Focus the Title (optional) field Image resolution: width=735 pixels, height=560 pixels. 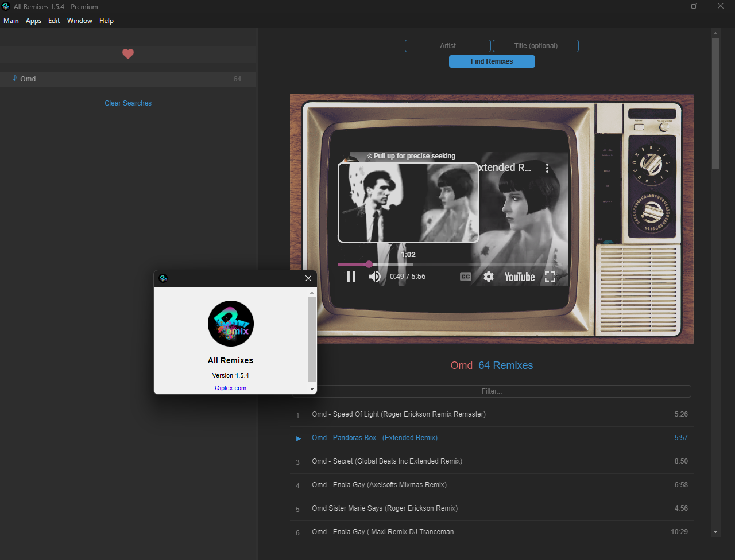click(536, 46)
